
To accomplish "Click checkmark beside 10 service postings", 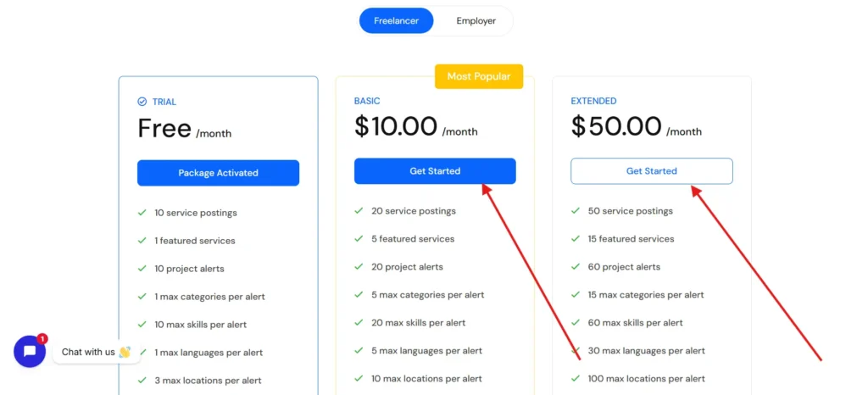I will (x=142, y=213).
